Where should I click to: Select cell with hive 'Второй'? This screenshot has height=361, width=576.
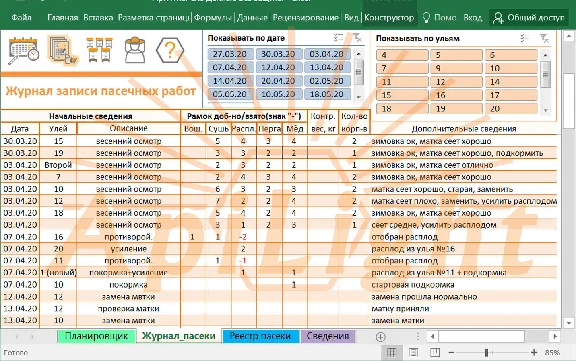click(58, 165)
